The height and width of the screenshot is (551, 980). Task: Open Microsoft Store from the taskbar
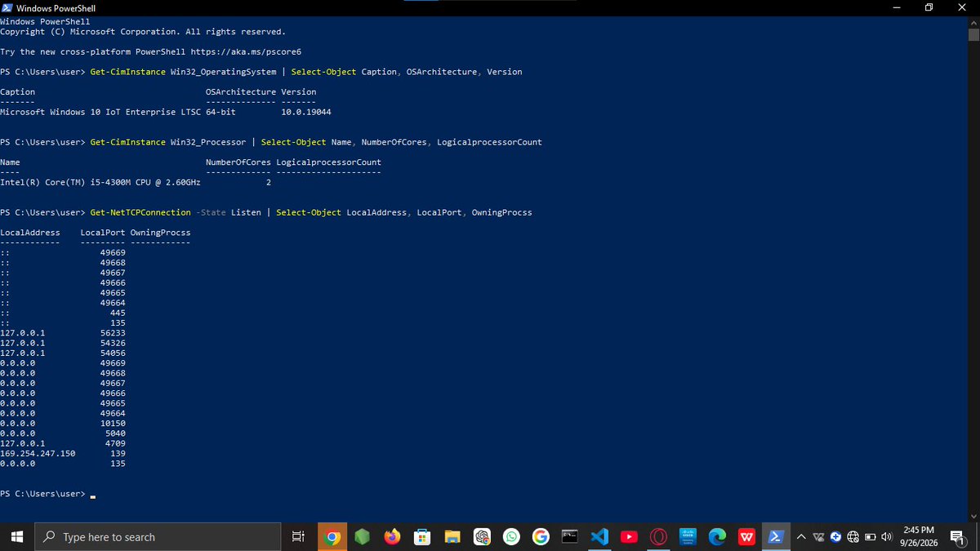[422, 536]
